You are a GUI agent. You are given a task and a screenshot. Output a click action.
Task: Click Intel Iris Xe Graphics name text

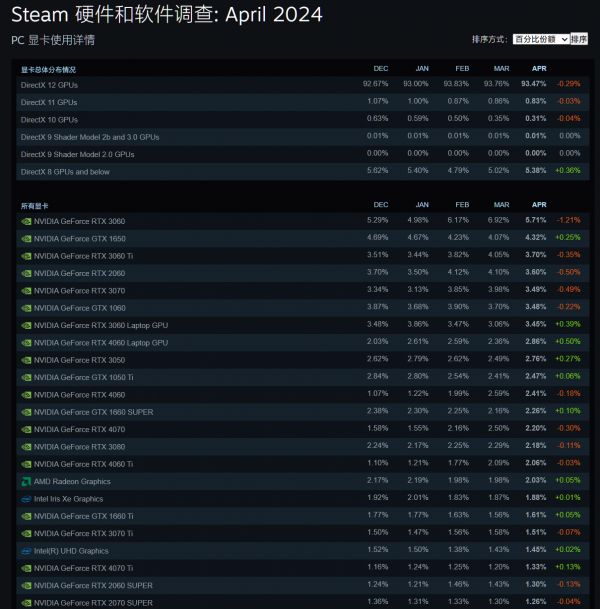pyautogui.click(x=68, y=499)
